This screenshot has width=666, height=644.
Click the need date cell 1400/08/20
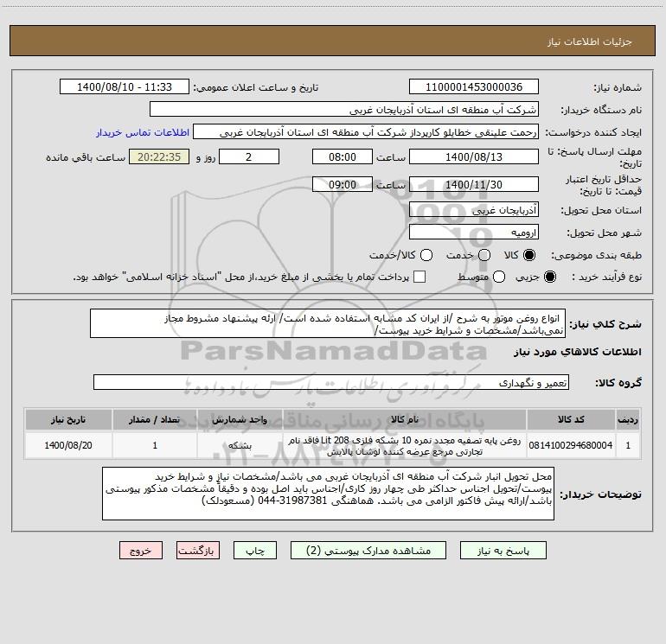coord(68,445)
